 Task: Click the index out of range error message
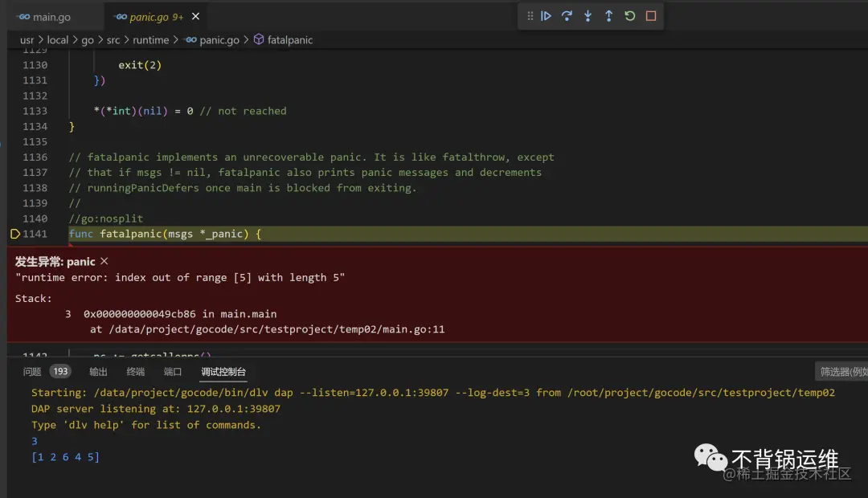[180, 277]
